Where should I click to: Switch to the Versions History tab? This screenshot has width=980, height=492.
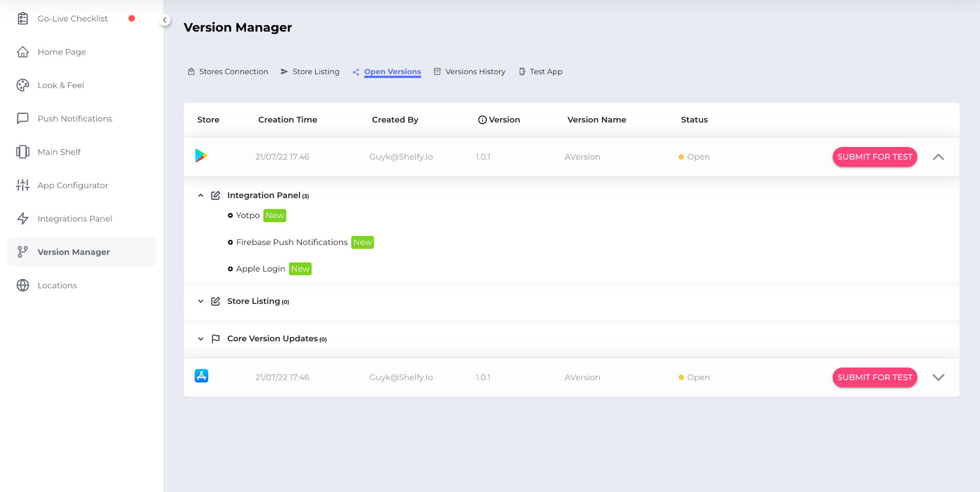point(475,72)
